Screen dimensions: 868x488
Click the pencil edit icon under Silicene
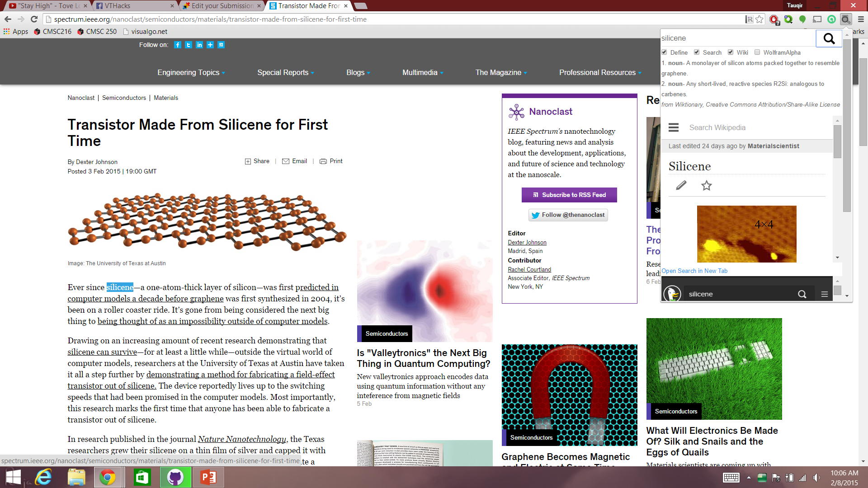click(681, 186)
